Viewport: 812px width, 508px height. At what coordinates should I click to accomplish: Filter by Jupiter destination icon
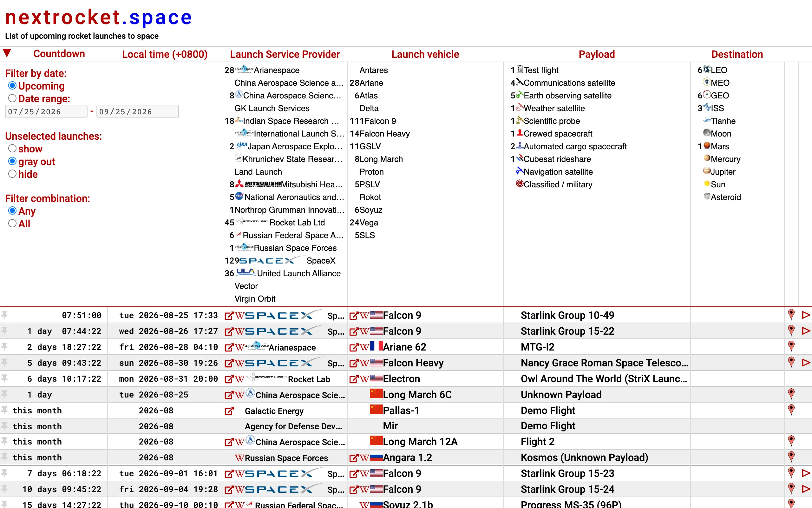pyautogui.click(x=707, y=171)
